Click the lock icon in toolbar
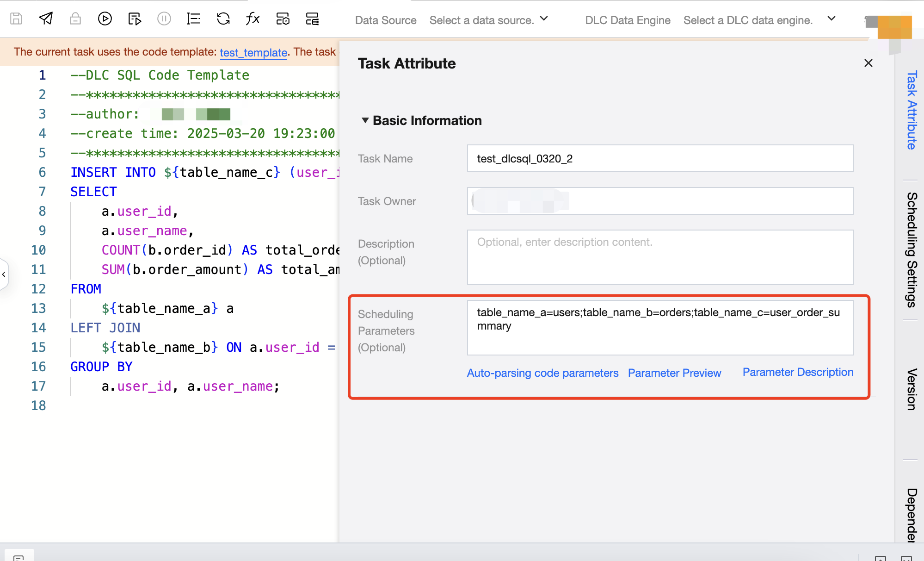The height and width of the screenshot is (561, 924). point(75,19)
